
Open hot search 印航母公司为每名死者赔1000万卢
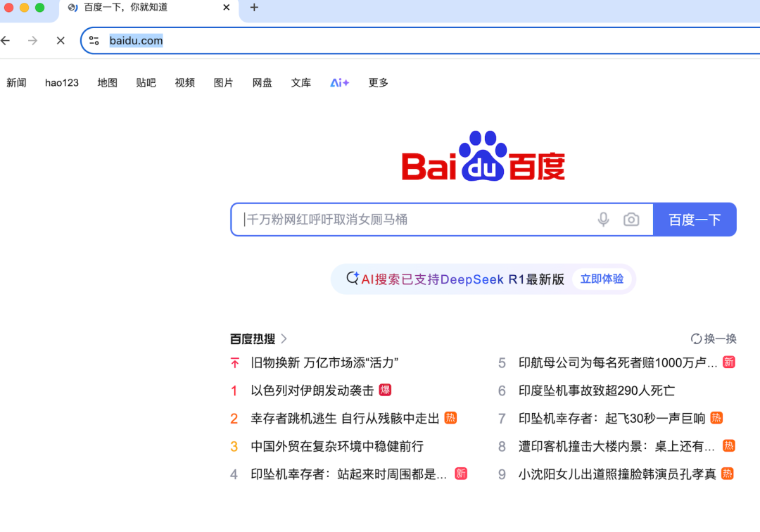[x=618, y=362]
